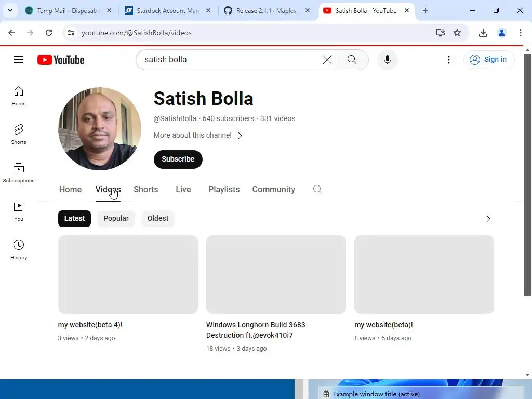The image size is (532, 399).
Task: Install app icon in address bar
Action: [440, 33]
